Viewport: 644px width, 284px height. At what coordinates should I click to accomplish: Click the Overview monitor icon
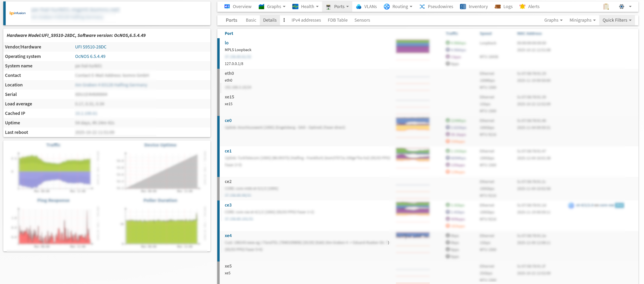227,7
